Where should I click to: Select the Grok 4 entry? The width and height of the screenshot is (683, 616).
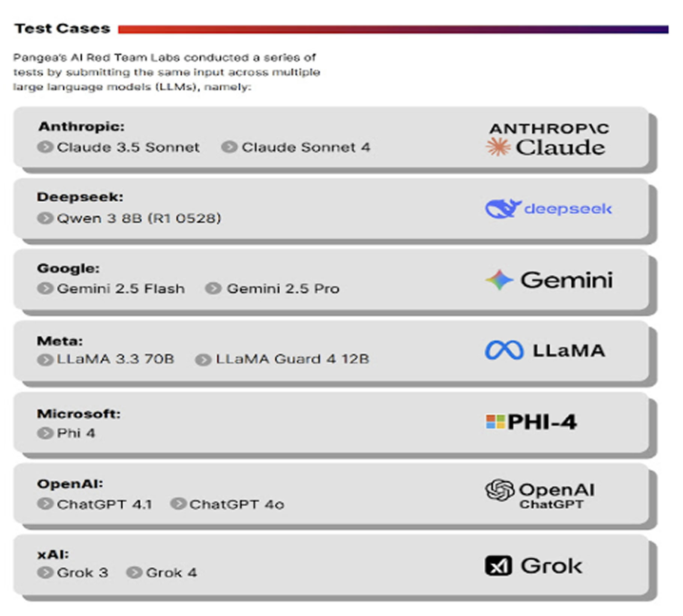[171, 573]
